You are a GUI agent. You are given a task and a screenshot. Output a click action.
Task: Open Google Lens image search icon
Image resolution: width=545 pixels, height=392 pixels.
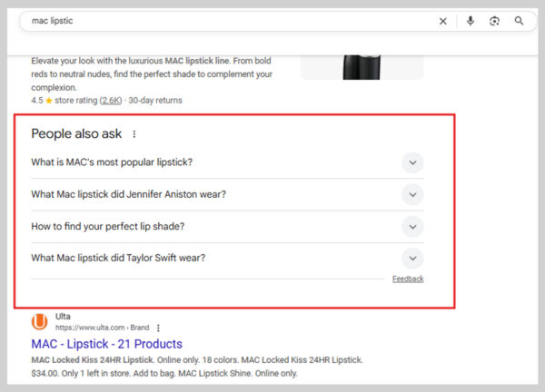[x=494, y=21]
